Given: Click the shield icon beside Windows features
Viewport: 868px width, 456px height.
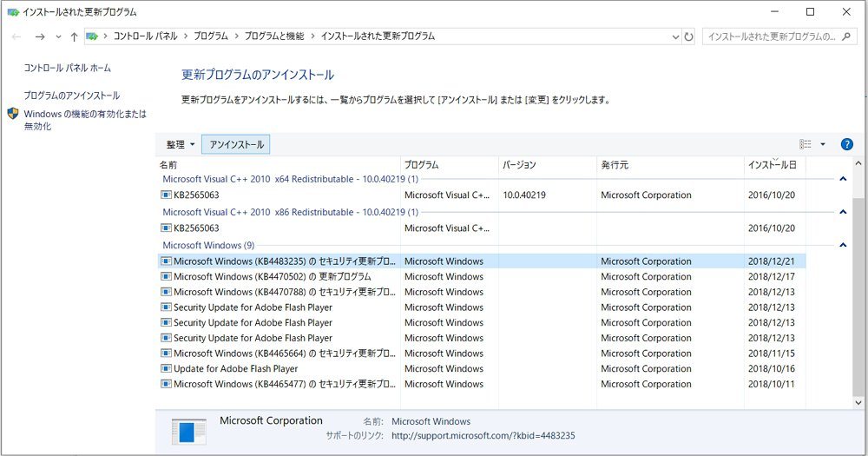Looking at the screenshot, I should click(13, 114).
